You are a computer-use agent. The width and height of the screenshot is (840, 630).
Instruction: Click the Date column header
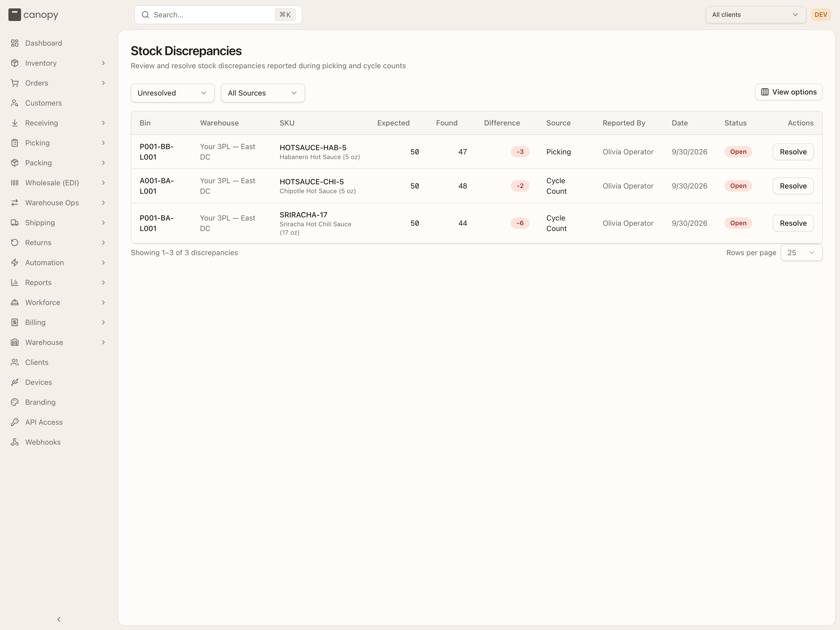point(679,123)
